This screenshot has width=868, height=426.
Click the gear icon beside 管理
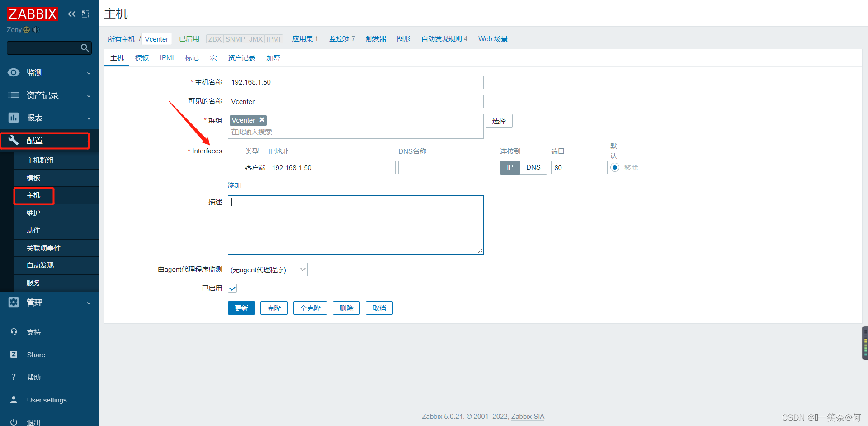[x=14, y=302]
